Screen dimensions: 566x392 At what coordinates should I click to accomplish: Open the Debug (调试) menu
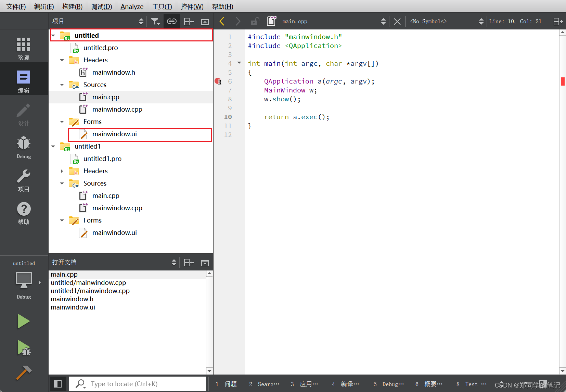[101, 7]
